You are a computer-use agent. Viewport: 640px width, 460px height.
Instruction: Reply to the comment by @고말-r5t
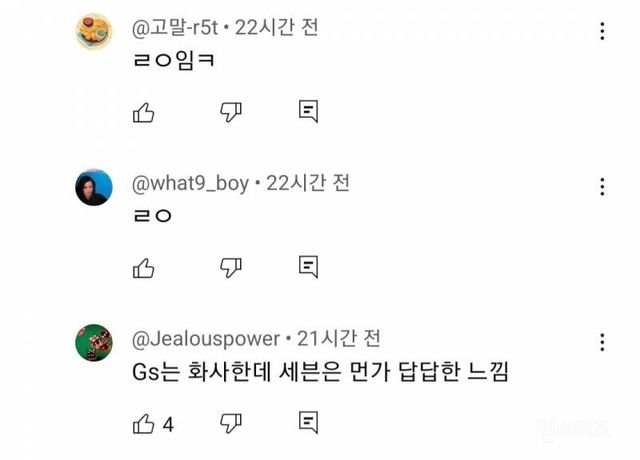coord(309,112)
